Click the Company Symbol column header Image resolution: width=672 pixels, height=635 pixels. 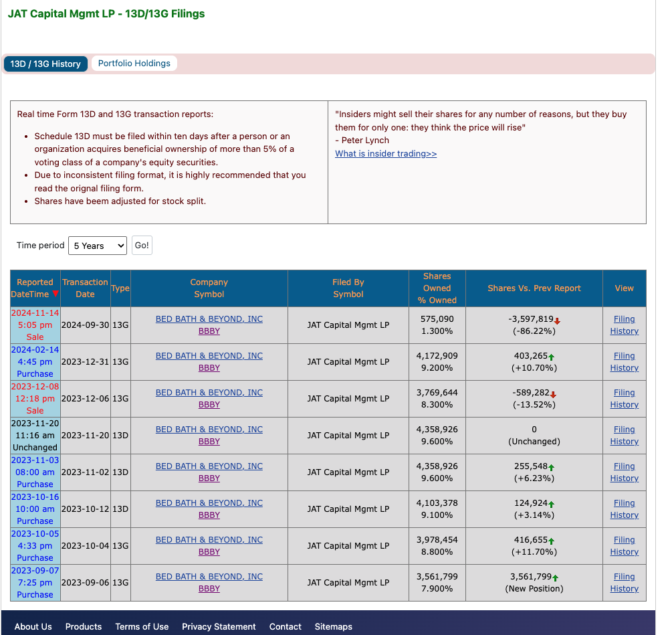[209, 288]
